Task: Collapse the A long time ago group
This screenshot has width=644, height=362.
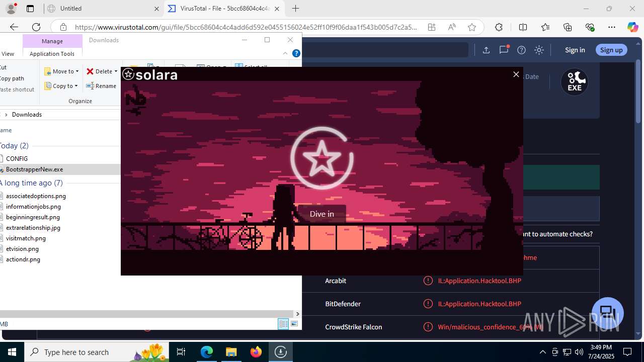Action: point(31,183)
